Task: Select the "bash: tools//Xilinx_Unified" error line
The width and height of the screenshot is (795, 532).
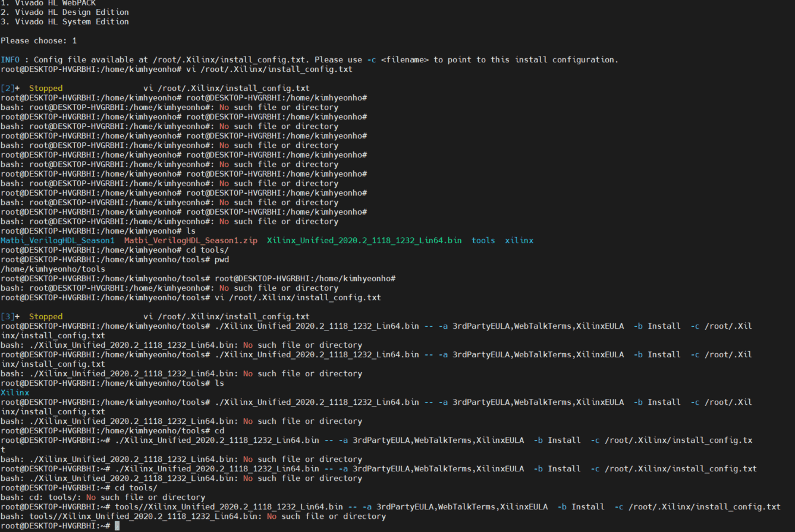Action: click(x=193, y=516)
